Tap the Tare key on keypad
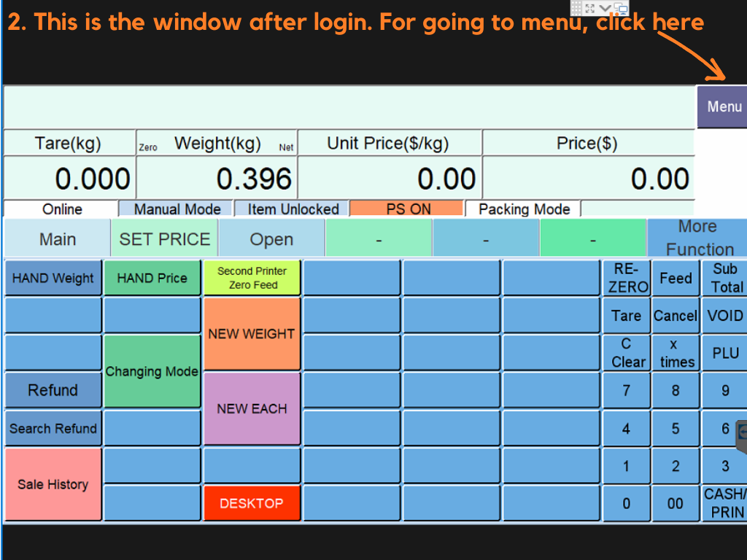 (626, 316)
